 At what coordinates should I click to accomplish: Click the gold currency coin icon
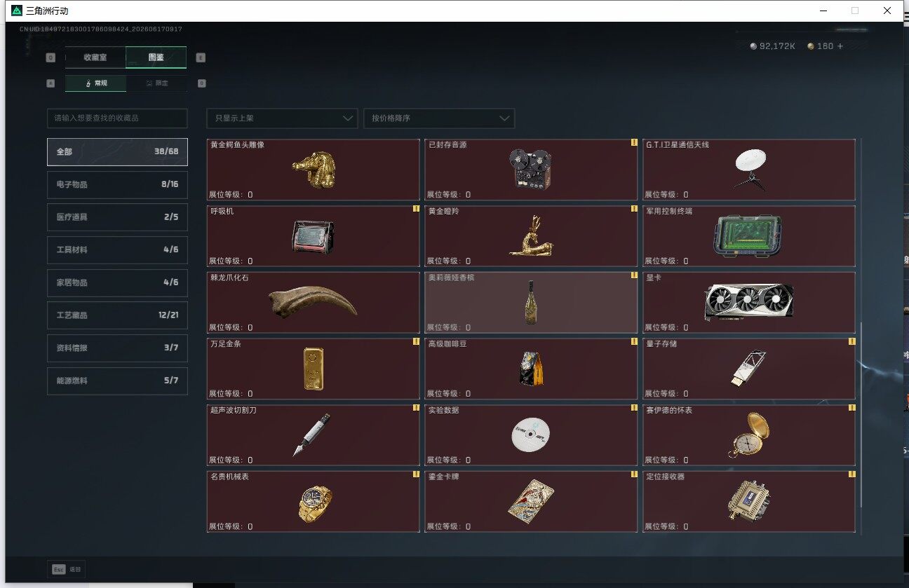[x=811, y=46]
